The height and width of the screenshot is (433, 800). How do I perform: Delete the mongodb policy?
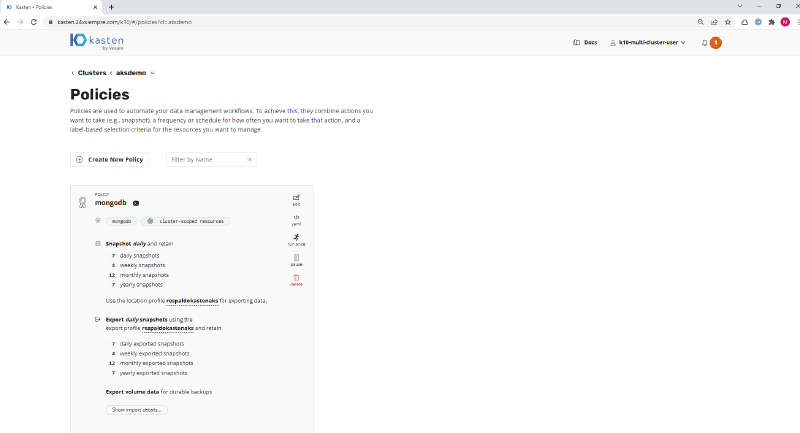click(296, 280)
